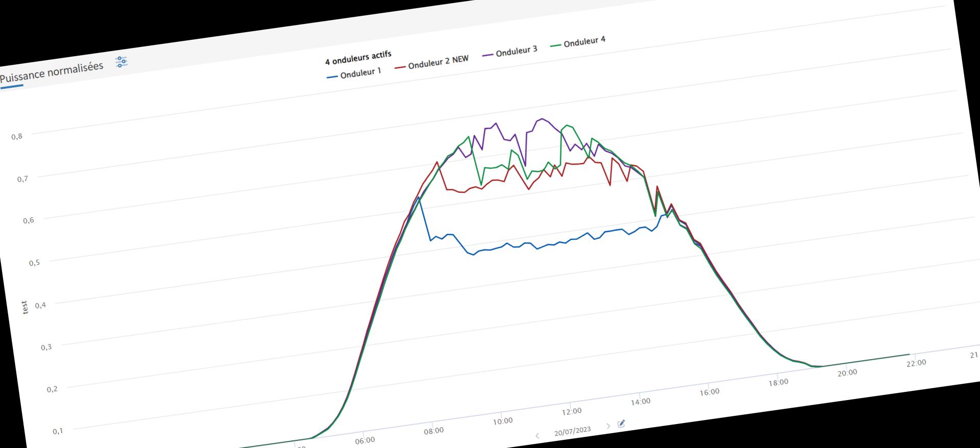This screenshot has height=448, width=980.
Task: Click the date 20/07/2023
Action: point(572,431)
